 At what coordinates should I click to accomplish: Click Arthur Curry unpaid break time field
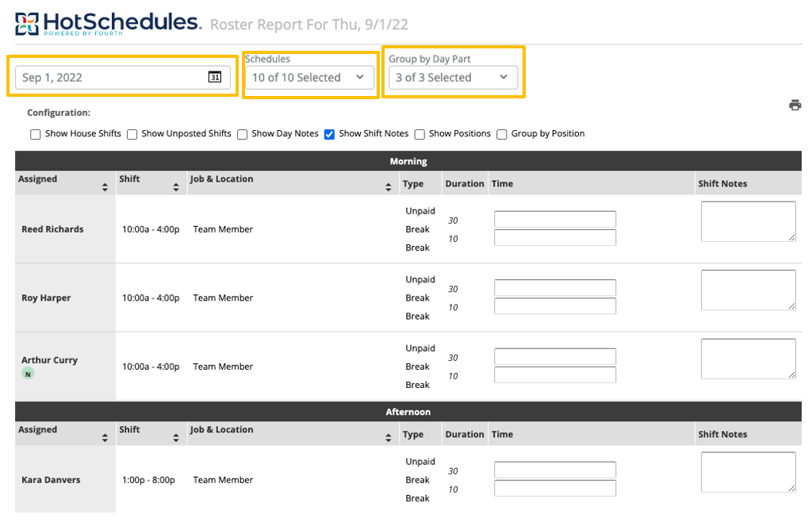pos(555,356)
